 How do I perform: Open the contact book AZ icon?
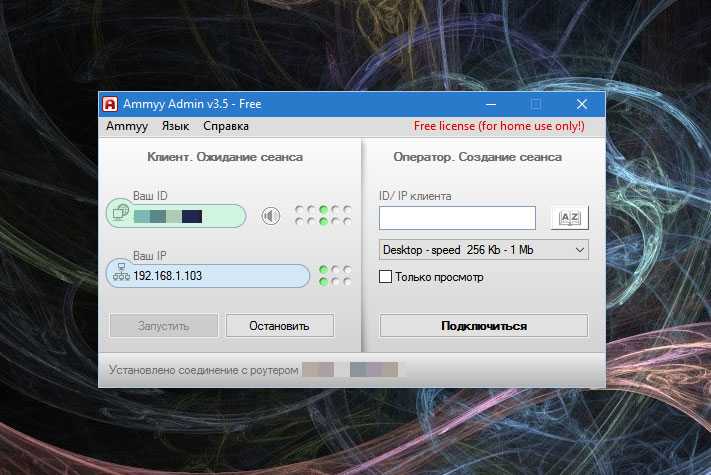point(570,218)
